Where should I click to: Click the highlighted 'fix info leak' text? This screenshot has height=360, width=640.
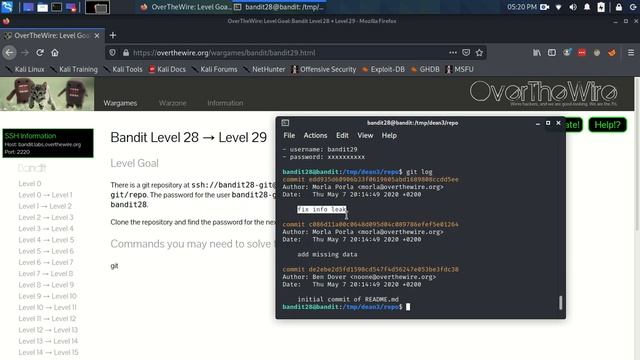tap(322, 209)
